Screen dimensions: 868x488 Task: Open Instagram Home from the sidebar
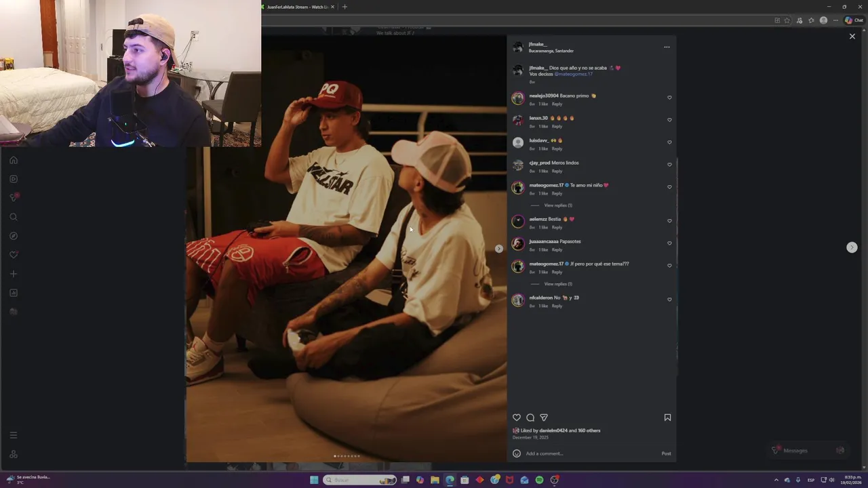[14, 160]
